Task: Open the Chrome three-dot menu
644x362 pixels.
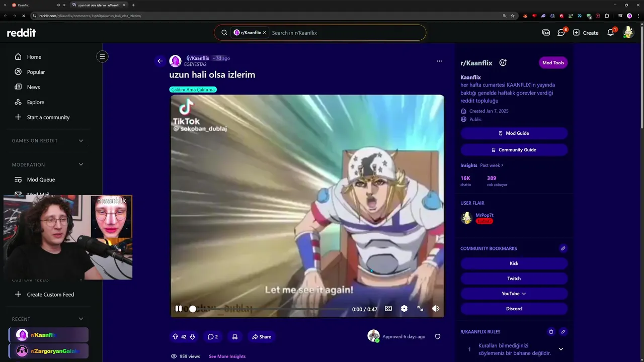Action: pyautogui.click(x=638, y=16)
